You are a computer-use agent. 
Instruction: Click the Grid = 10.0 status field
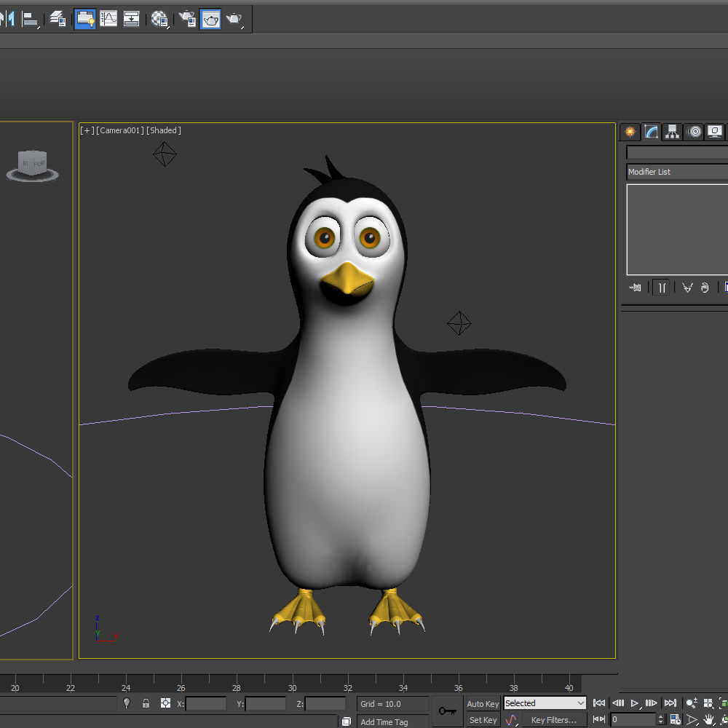coord(393,704)
